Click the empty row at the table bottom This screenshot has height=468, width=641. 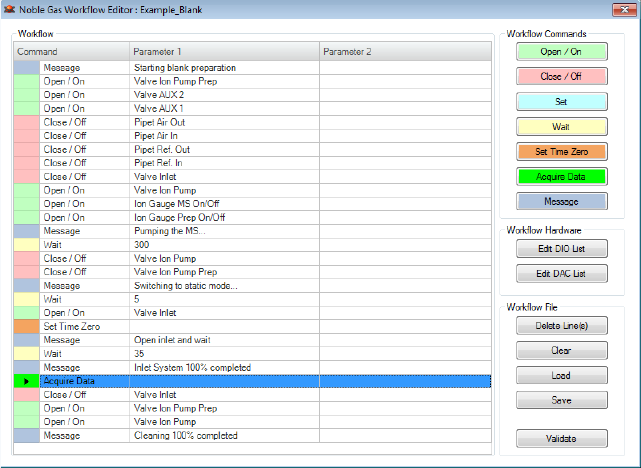[x=253, y=448]
